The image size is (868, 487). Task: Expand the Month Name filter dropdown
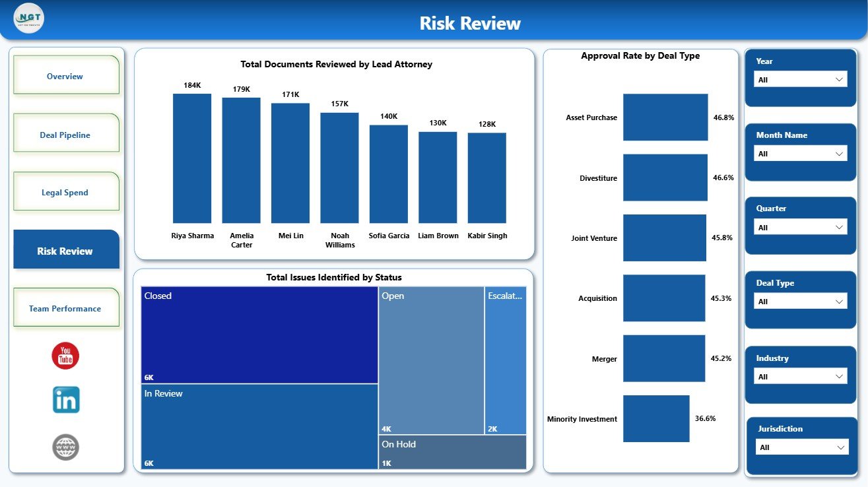pyautogui.click(x=800, y=154)
